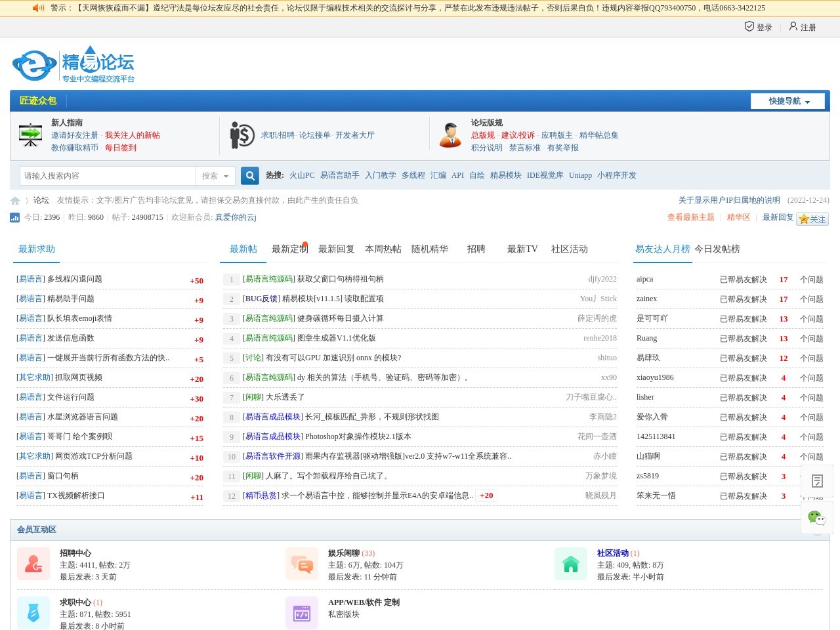Screen dimensions: 840x630
Task: Click the 精华区 link
Action: [x=739, y=217]
